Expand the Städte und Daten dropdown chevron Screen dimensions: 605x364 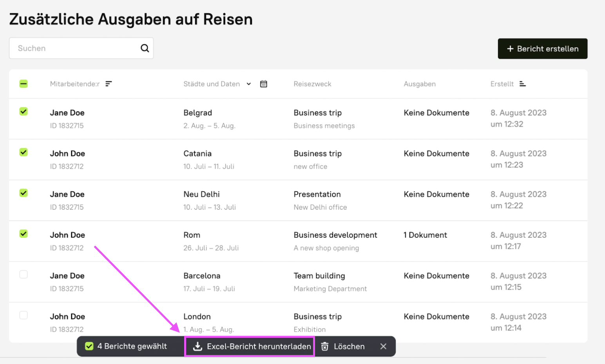248,84
